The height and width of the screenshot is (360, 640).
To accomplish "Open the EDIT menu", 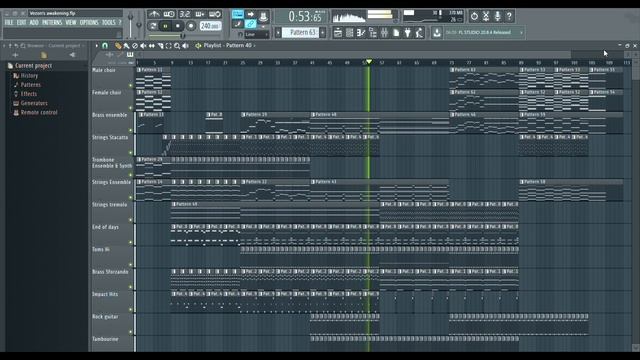I will pyautogui.click(x=21, y=22).
